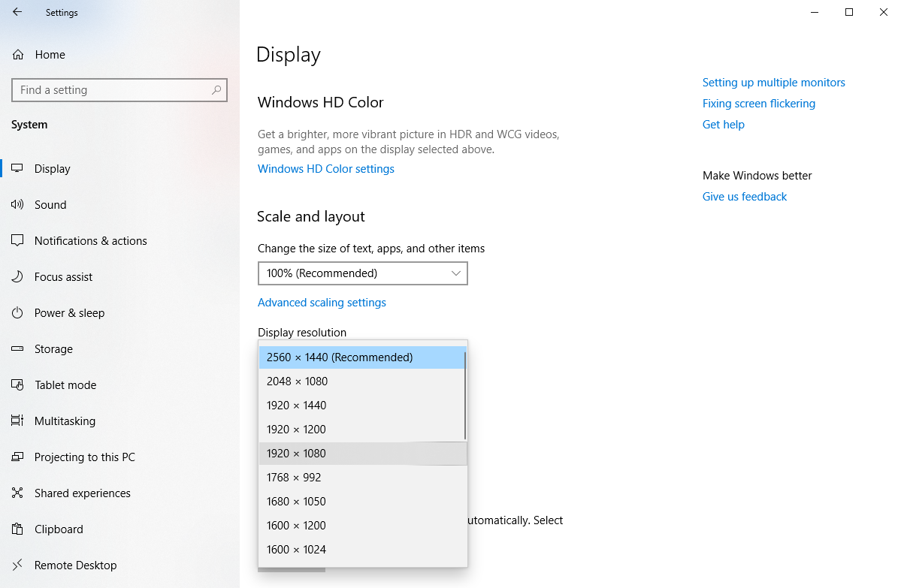This screenshot has height=588, width=901.
Task: Open the 100% (Recommended) scaling dropdown
Action: [x=363, y=273]
